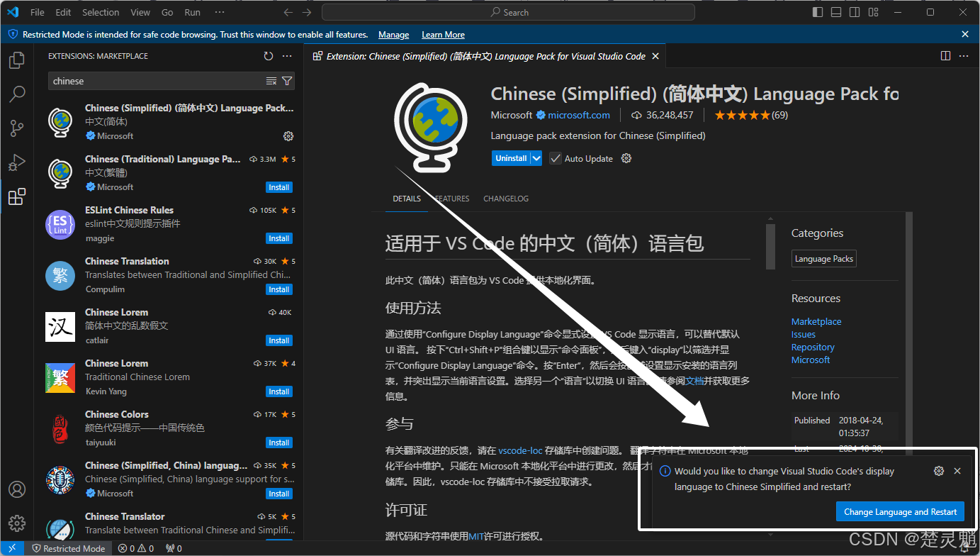The image size is (980, 556).
Task: Open extensions view more actions ellipsis
Action: pos(287,56)
